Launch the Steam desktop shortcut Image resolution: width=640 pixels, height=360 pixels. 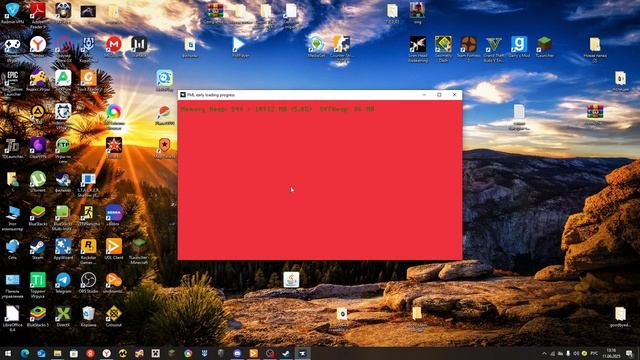[x=38, y=249]
